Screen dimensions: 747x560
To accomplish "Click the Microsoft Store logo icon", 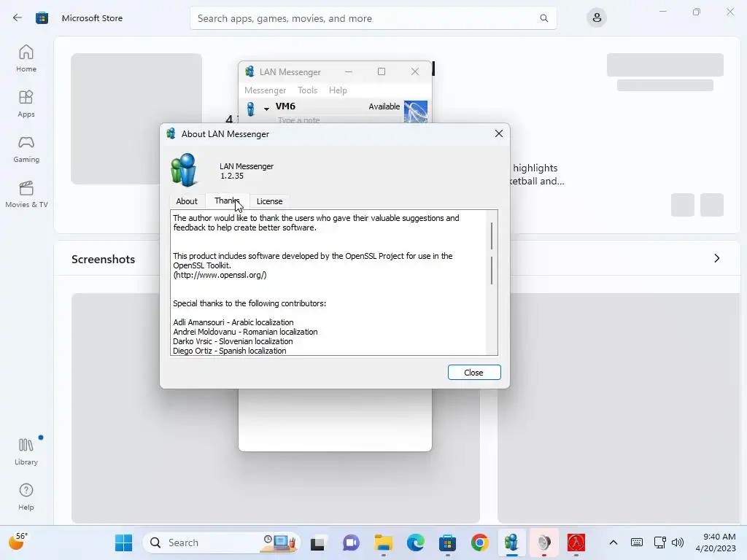I will [42, 18].
